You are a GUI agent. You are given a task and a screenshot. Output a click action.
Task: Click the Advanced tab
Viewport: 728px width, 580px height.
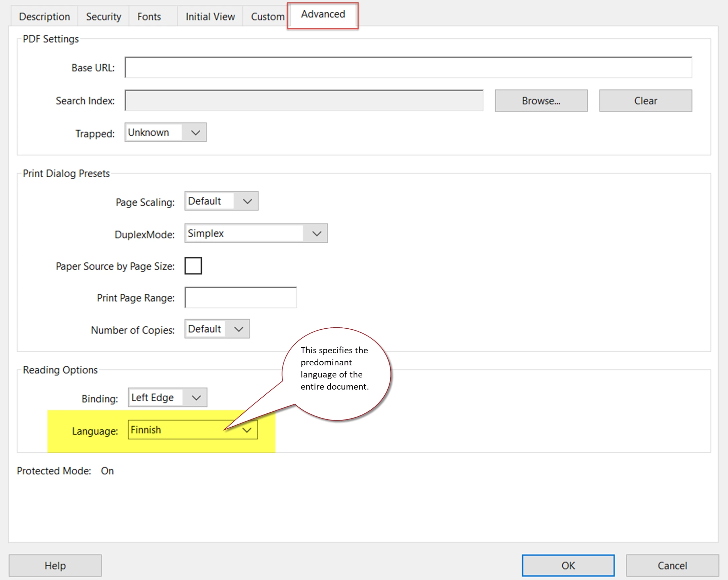tap(323, 14)
